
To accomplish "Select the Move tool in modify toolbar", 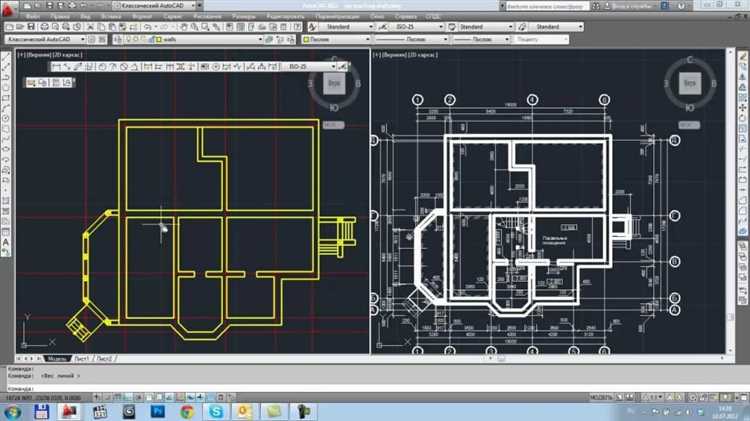I will pyautogui.click(x=743, y=109).
